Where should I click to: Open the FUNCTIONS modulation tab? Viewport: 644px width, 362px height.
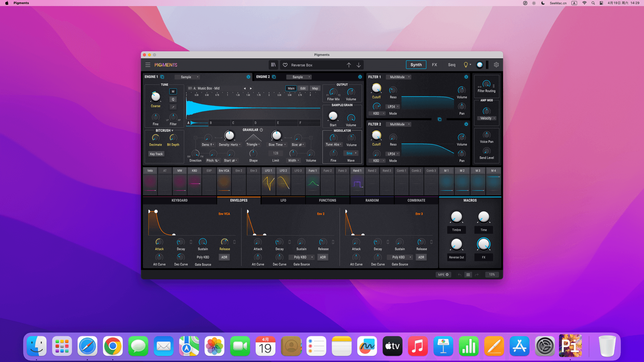pos(328,200)
